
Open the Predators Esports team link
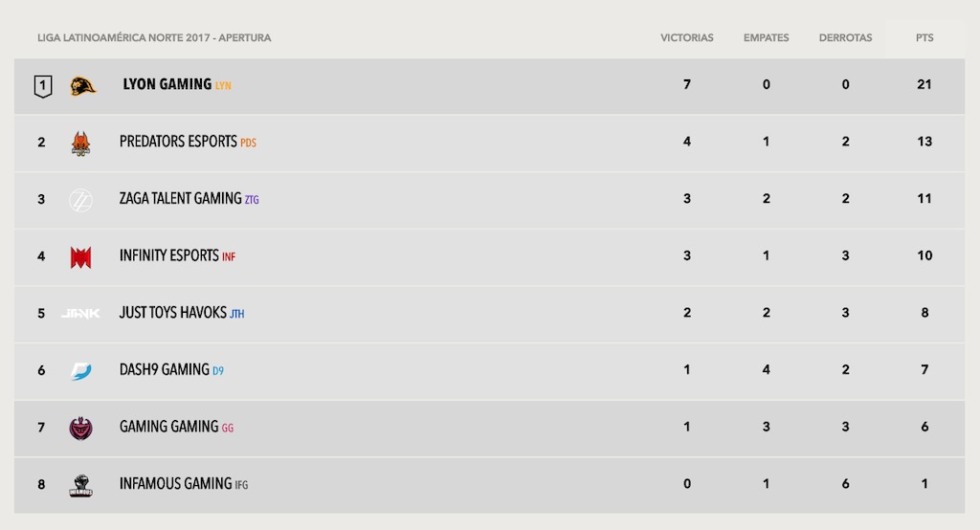point(178,142)
